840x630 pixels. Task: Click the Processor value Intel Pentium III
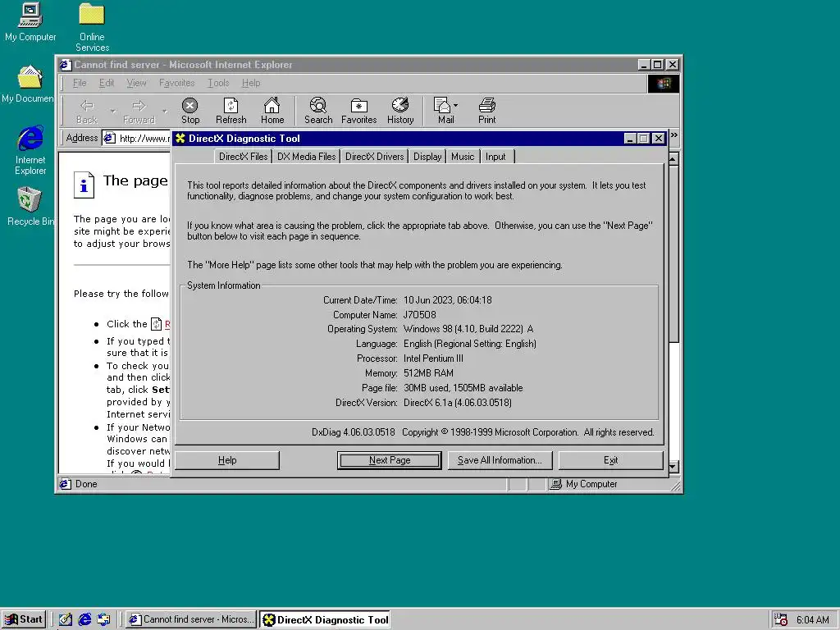(x=433, y=358)
